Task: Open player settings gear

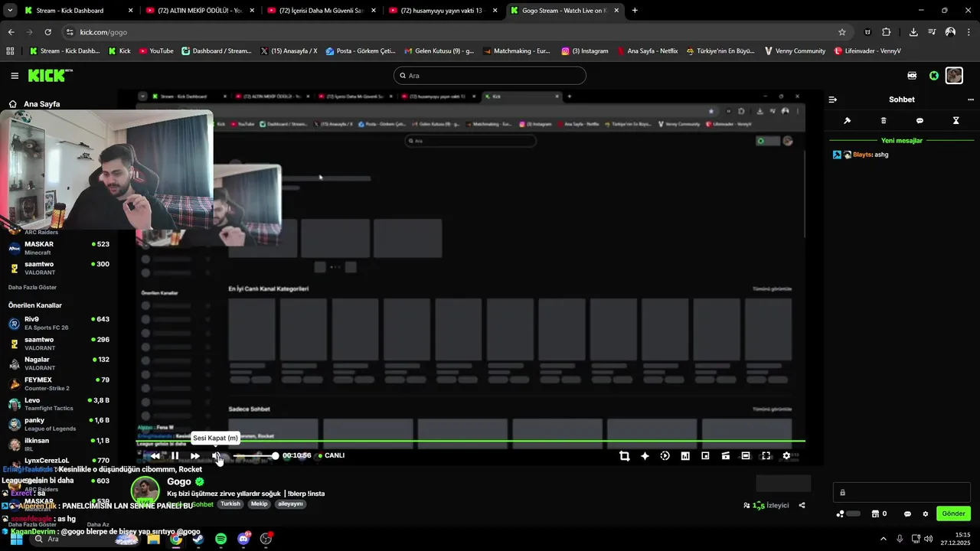Action: (x=786, y=456)
